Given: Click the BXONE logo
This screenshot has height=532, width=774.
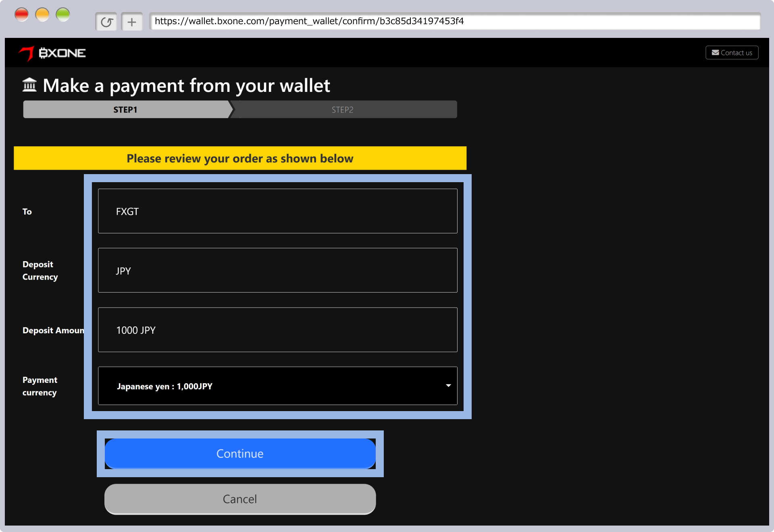Looking at the screenshot, I should click(52, 53).
